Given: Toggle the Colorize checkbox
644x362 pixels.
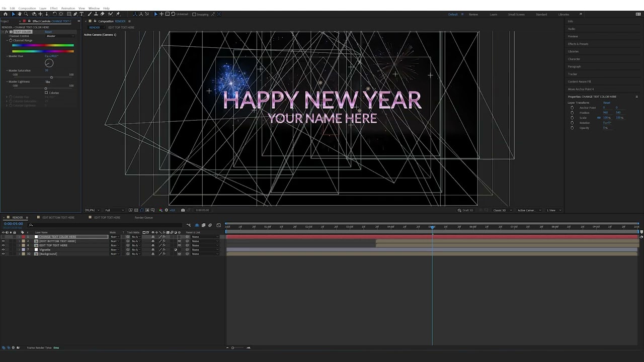Looking at the screenshot, I should click(46, 93).
